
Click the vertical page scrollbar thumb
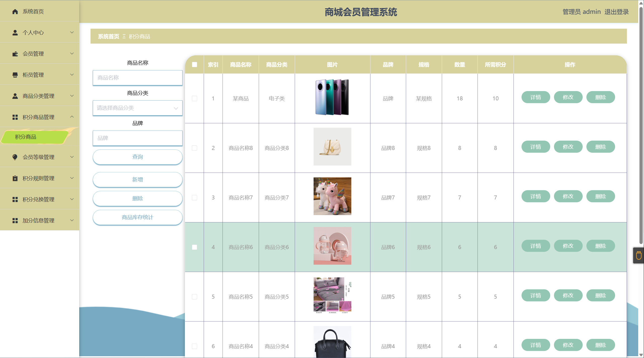641,126
